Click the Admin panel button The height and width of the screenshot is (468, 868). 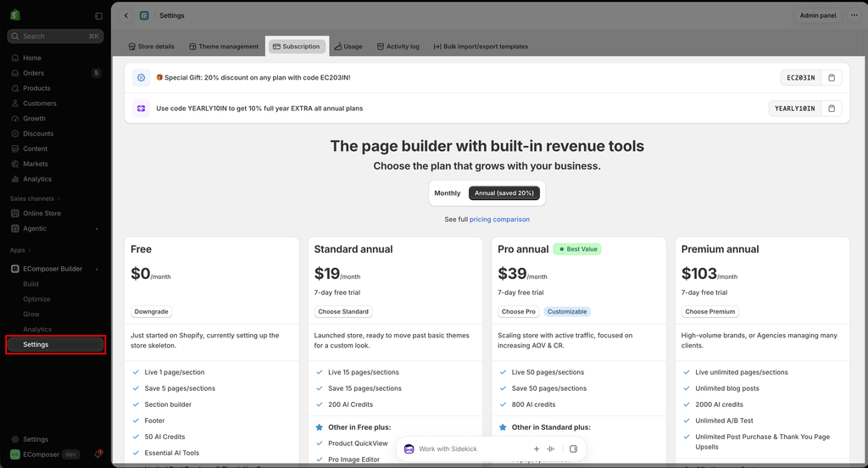click(x=818, y=15)
